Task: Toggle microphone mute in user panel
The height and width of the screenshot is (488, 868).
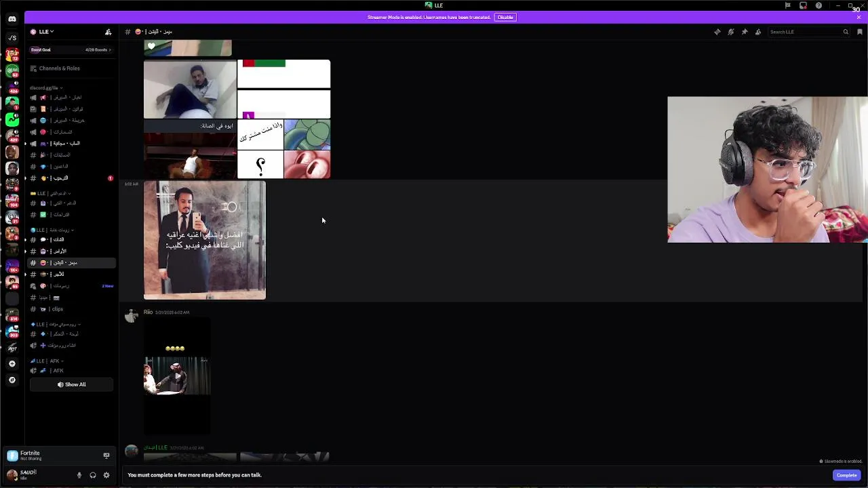Action: [79, 475]
